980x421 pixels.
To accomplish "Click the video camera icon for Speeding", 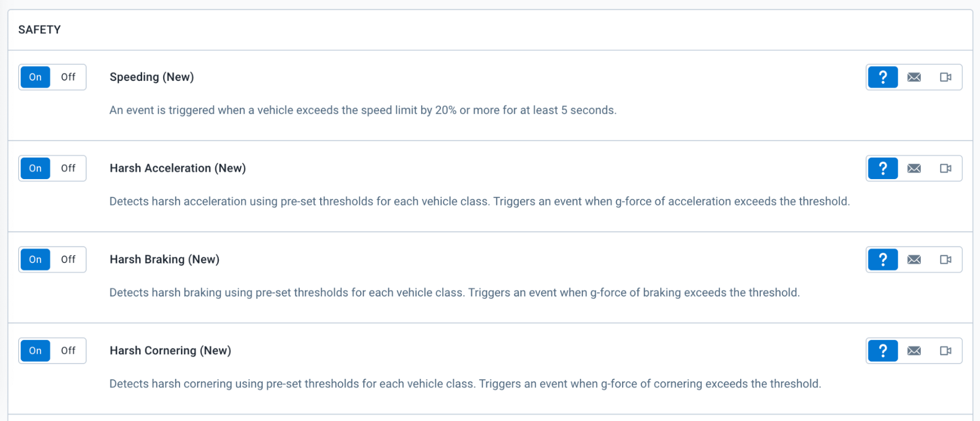I will pos(945,77).
